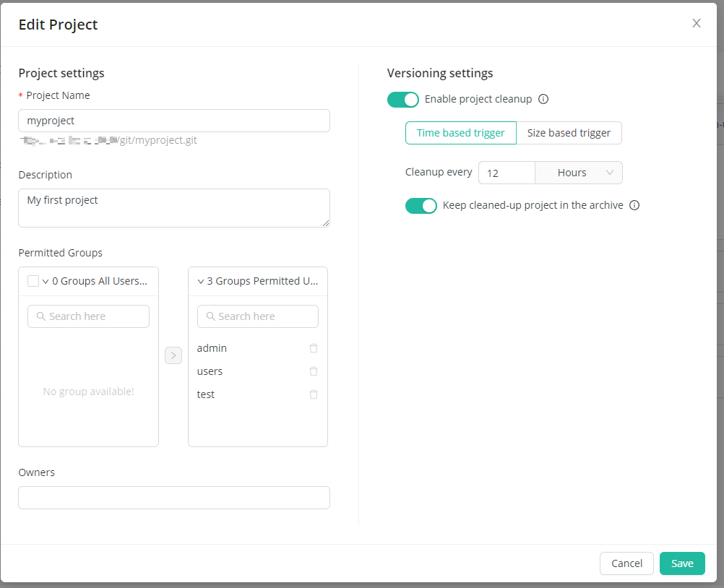Open the Hours unit dropdown
Image resolution: width=724 pixels, height=588 pixels.
click(x=578, y=172)
